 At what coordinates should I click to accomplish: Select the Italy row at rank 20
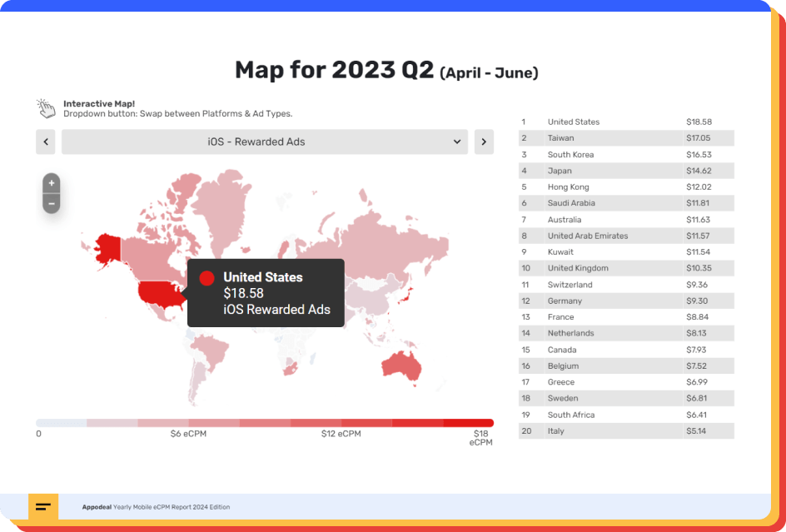pyautogui.click(x=626, y=431)
